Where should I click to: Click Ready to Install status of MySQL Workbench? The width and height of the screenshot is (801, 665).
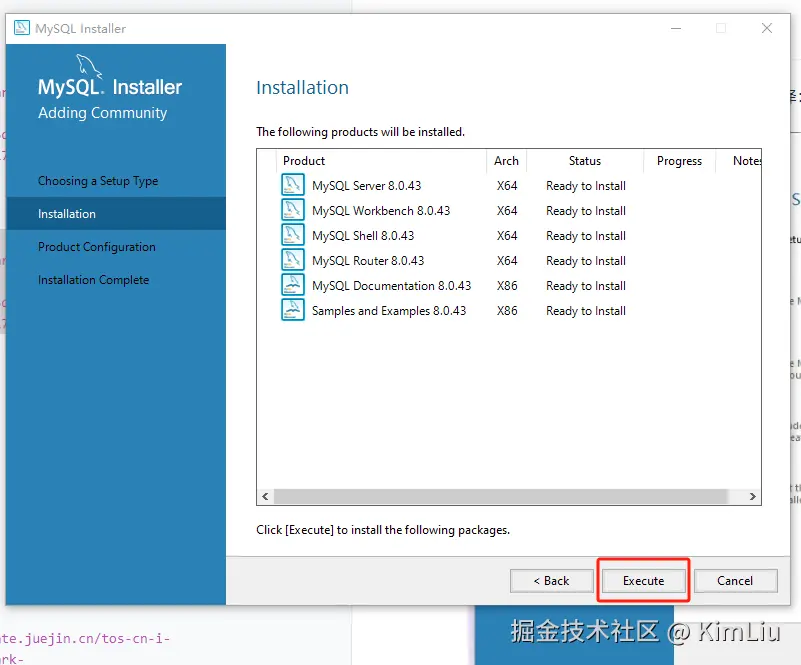click(586, 211)
